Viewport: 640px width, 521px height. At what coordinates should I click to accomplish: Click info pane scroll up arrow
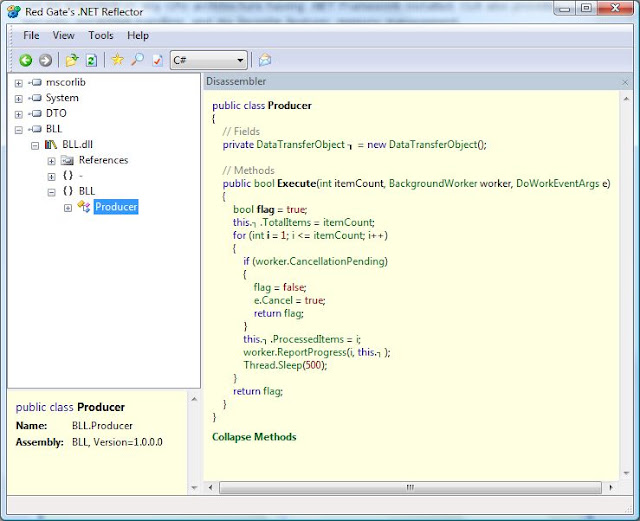pyautogui.click(x=194, y=399)
